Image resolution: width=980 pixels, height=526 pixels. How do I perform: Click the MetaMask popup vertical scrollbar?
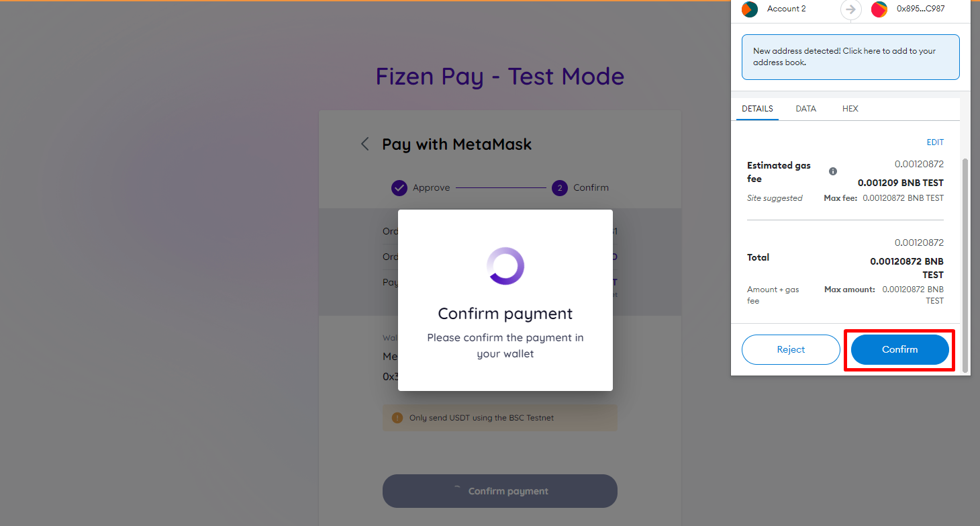(965, 265)
